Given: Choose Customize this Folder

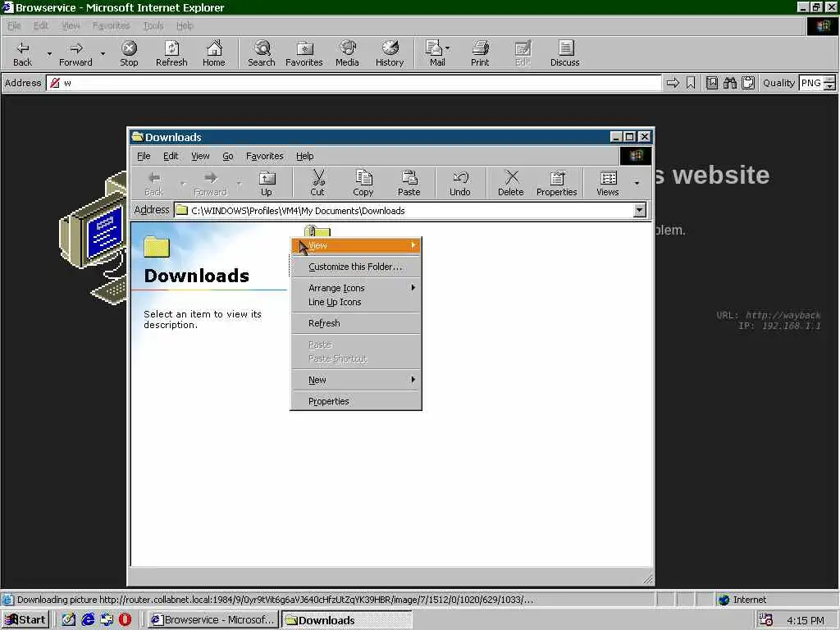Looking at the screenshot, I should coord(356,267).
